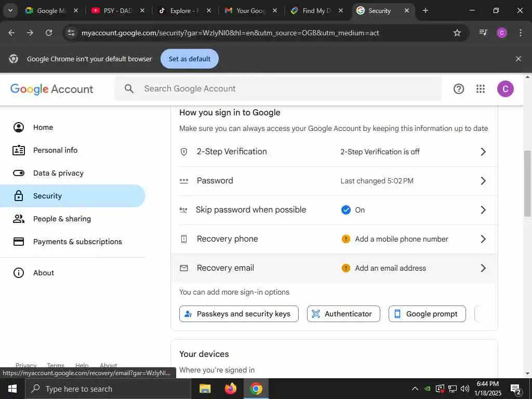
Task: Click the 2-Step Verification shield icon
Action: 184,152
